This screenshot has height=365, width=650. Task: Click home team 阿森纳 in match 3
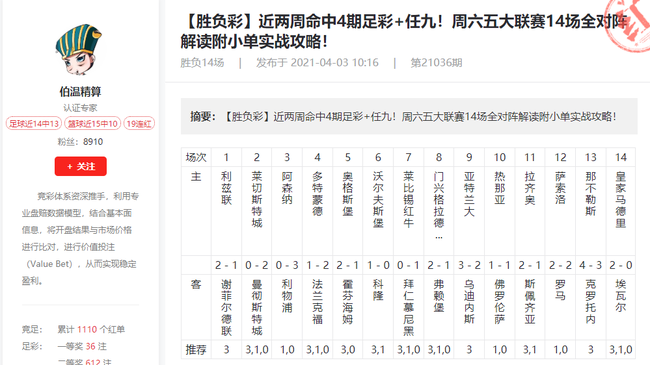tap(287, 188)
